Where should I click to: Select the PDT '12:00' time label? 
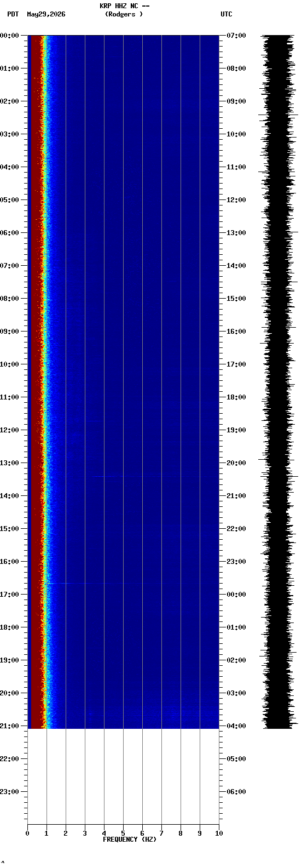click(10, 430)
